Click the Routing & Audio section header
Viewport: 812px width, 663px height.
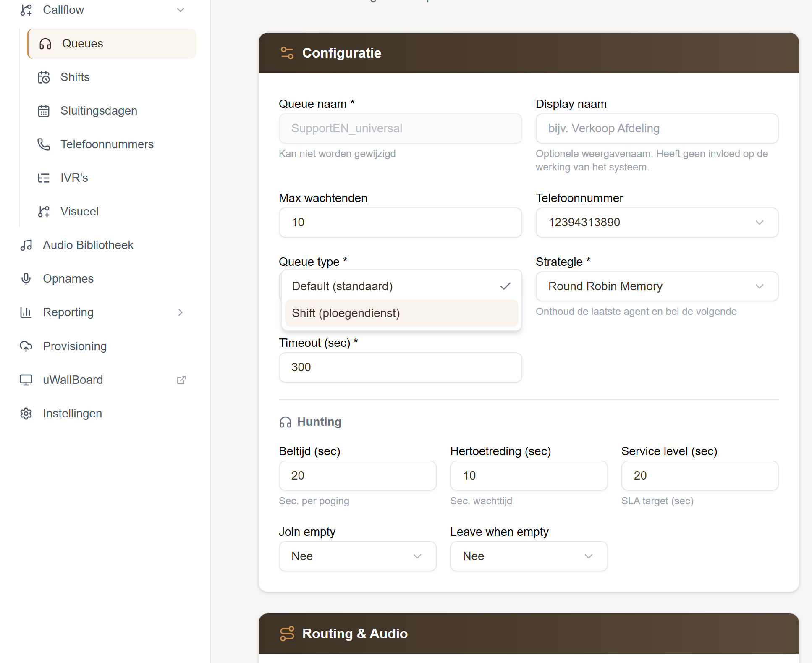(x=529, y=634)
